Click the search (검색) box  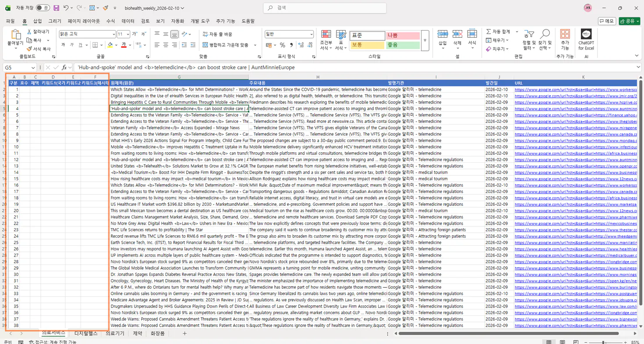click(325, 8)
